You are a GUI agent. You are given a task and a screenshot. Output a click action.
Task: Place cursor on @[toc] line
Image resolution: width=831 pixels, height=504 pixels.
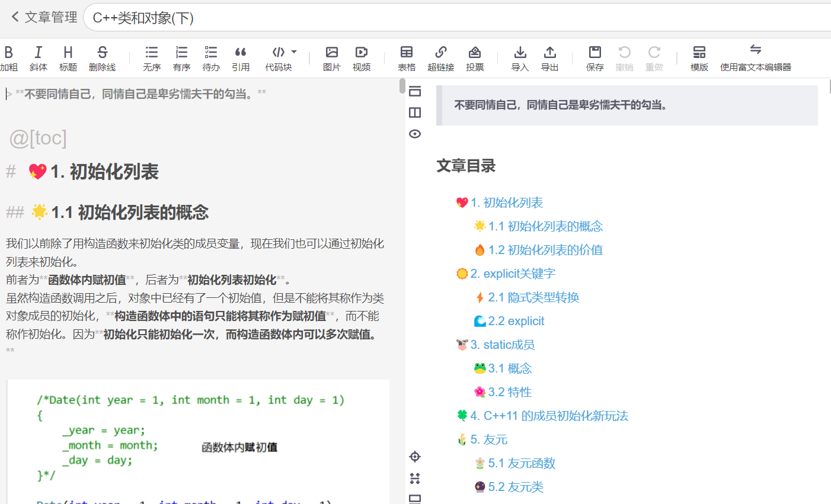click(x=38, y=138)
